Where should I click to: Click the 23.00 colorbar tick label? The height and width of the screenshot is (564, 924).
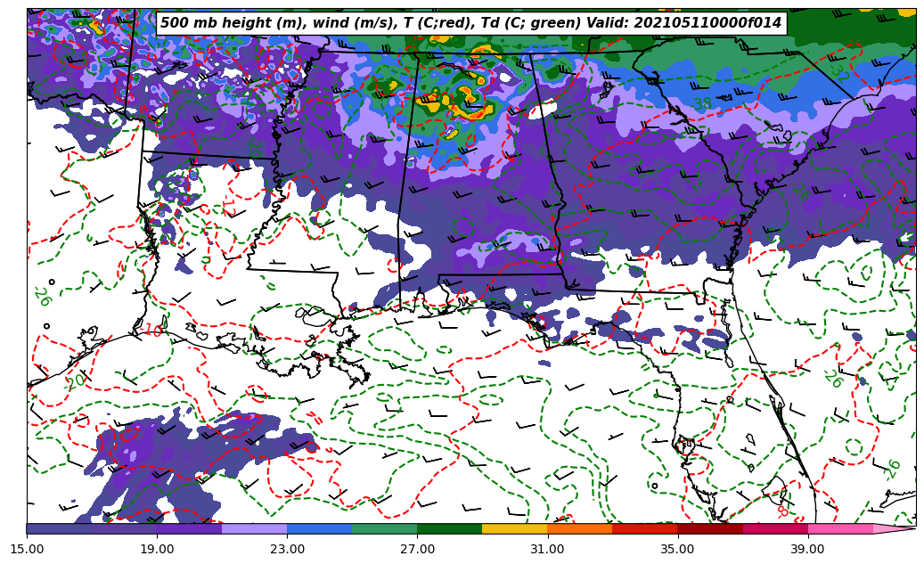tap(287, 549)
